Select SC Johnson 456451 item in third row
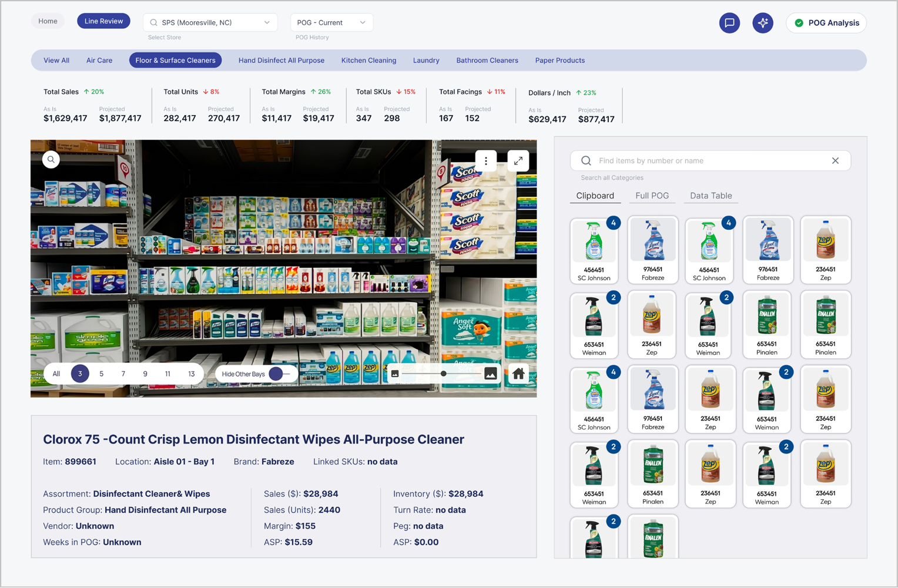Screen dimensions: 898x588 tap(594, 399)
